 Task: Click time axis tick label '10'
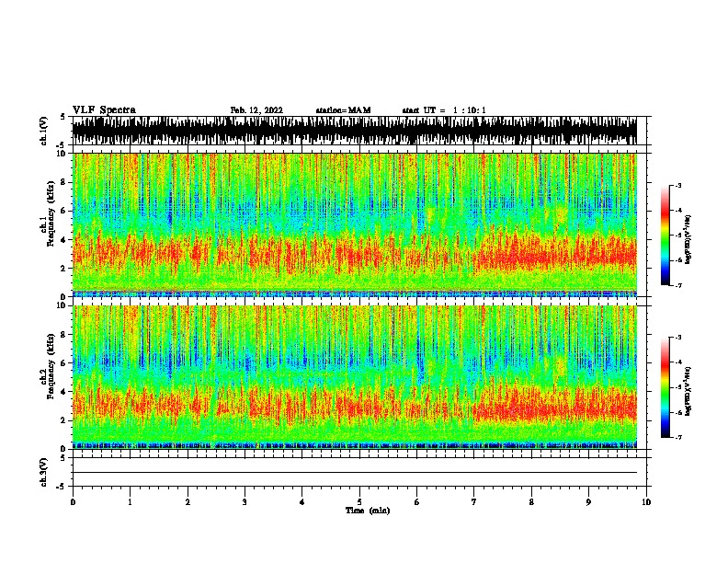[646, 502]
